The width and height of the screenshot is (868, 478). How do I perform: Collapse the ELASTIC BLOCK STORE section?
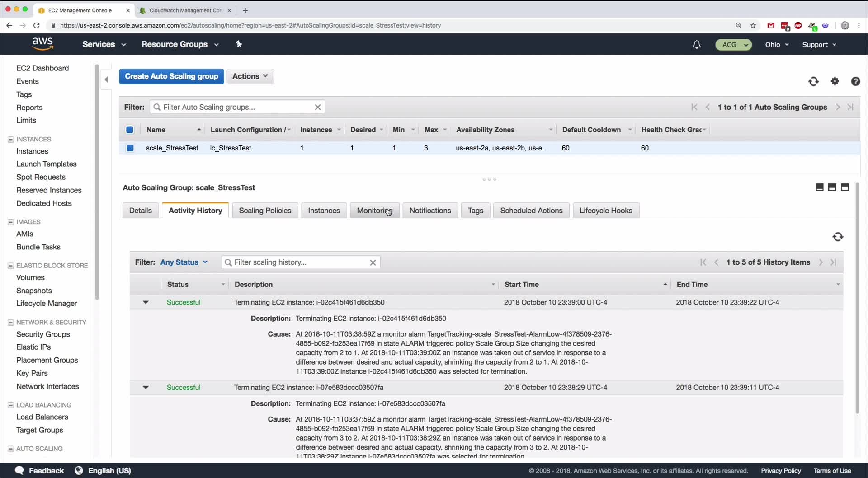[11, 266]
